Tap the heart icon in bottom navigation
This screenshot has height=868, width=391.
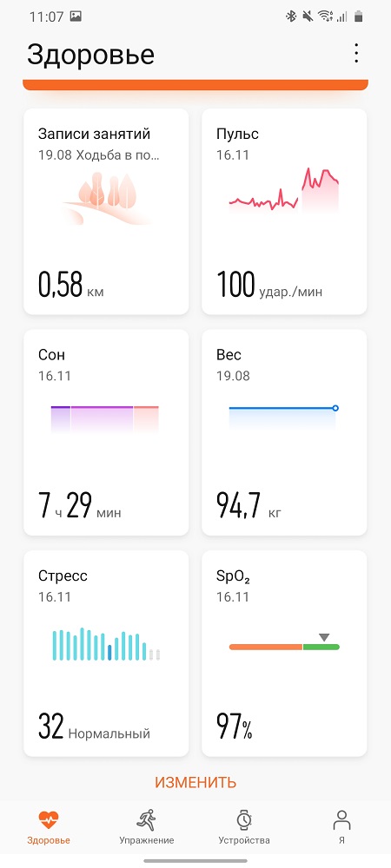click(49, 819)
